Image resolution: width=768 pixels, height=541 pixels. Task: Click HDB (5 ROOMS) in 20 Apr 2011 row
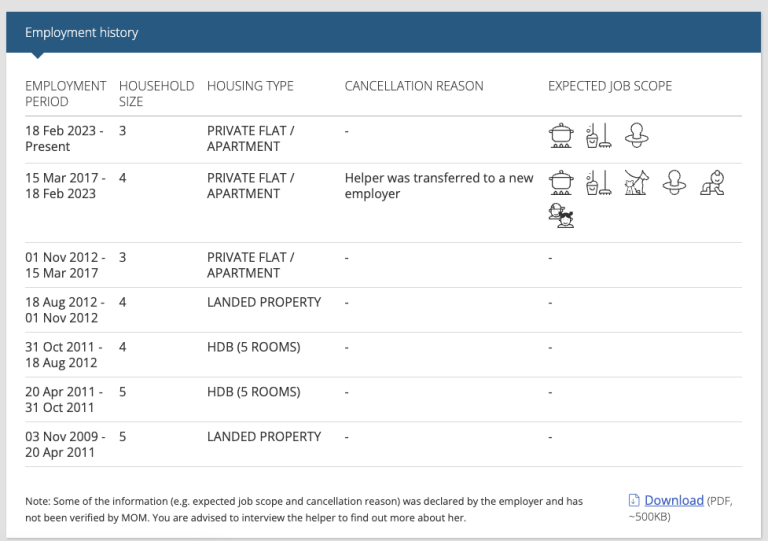[x=254, y=392]
